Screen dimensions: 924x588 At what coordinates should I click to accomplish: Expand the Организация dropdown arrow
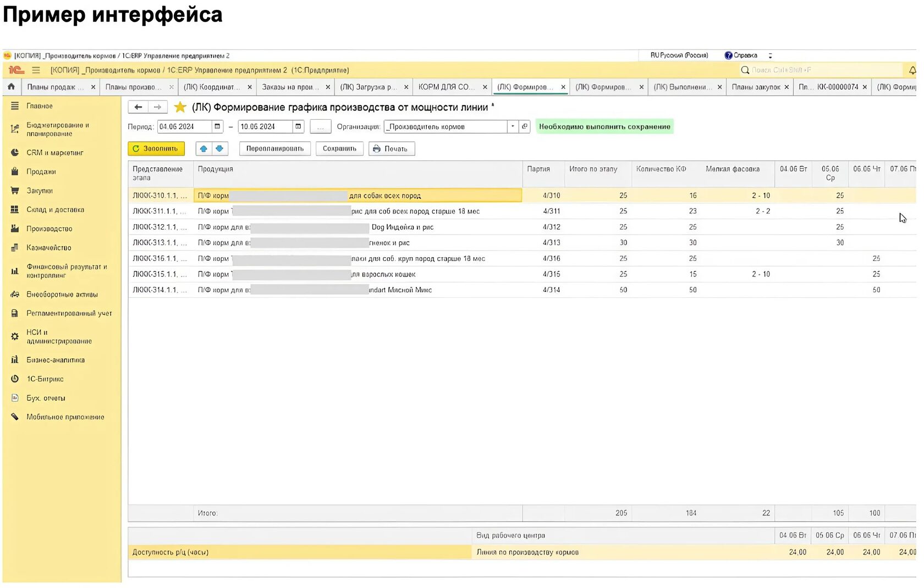513,126
